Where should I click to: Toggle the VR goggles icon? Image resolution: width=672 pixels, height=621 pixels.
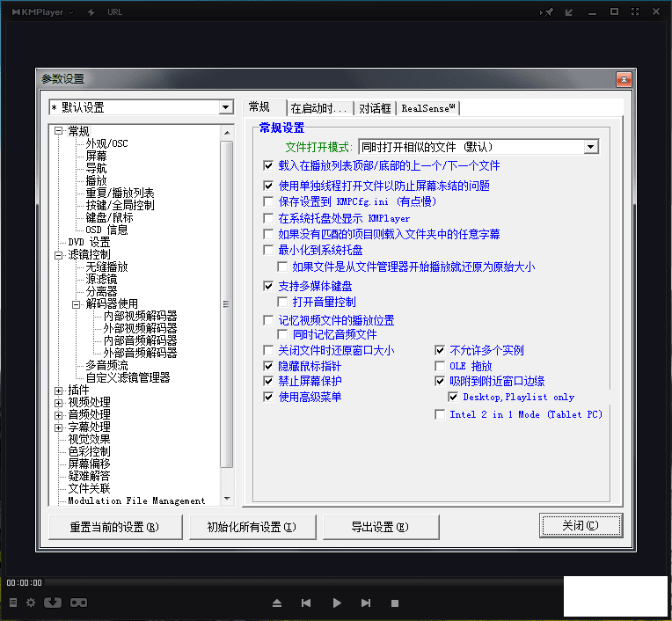[x=78, y=603]
